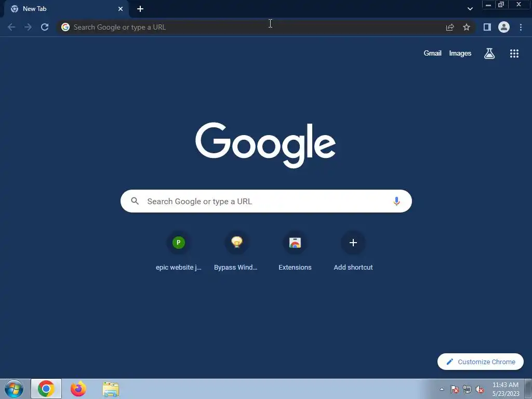The width and height of the screenshot is (532, 399).
Task: Click the back navigation arrow
Action: click(11, 27)
